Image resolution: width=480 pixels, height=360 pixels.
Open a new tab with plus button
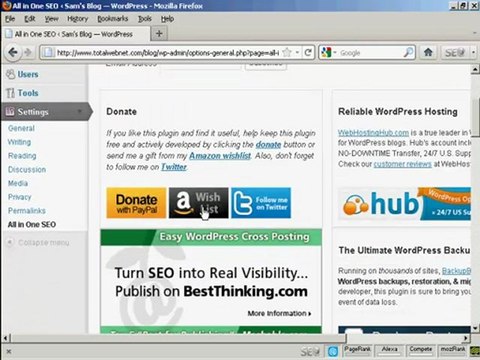tap(159, 34)
